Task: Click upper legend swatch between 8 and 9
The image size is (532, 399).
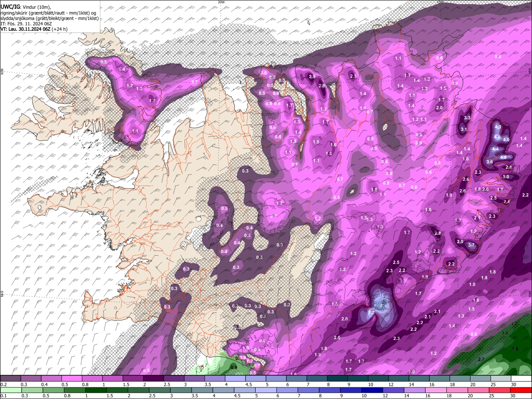Action: (337, 379)
